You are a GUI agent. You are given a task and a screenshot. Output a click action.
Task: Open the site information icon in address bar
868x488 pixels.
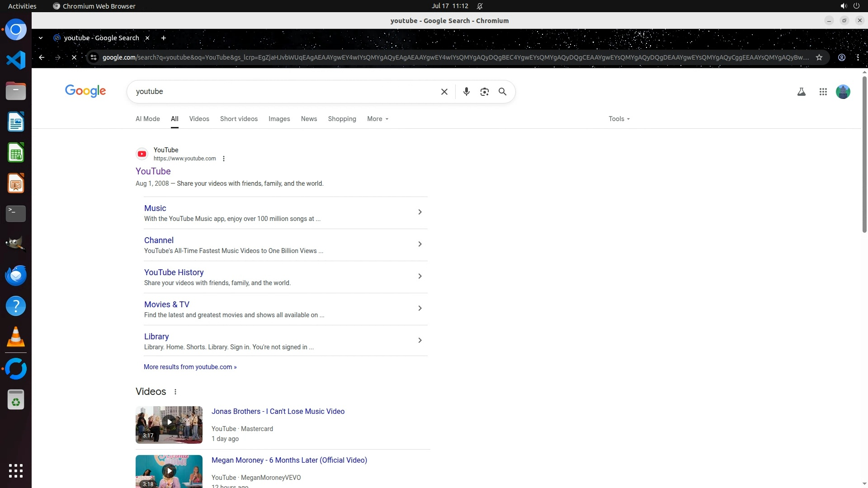pyautogui.click(x=94, y=57)
